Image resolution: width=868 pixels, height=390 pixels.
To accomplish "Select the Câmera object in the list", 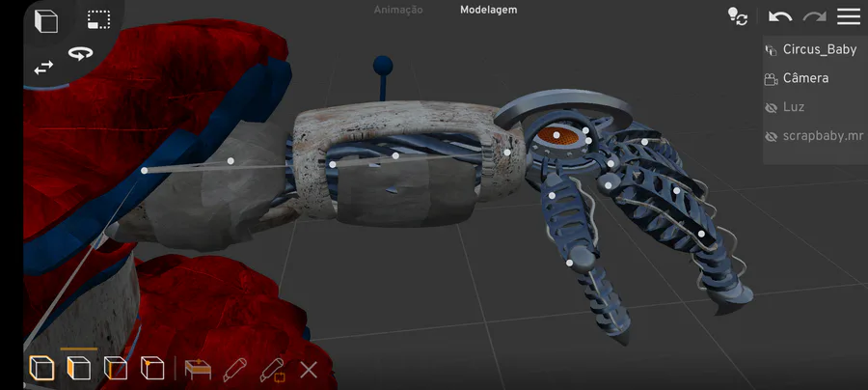I will click(805, 78).
